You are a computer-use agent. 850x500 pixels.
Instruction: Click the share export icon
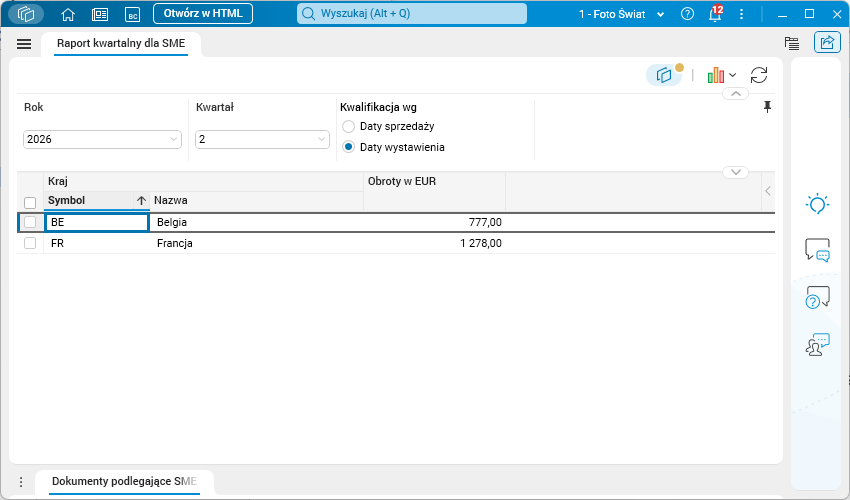[x=827, y=42]
